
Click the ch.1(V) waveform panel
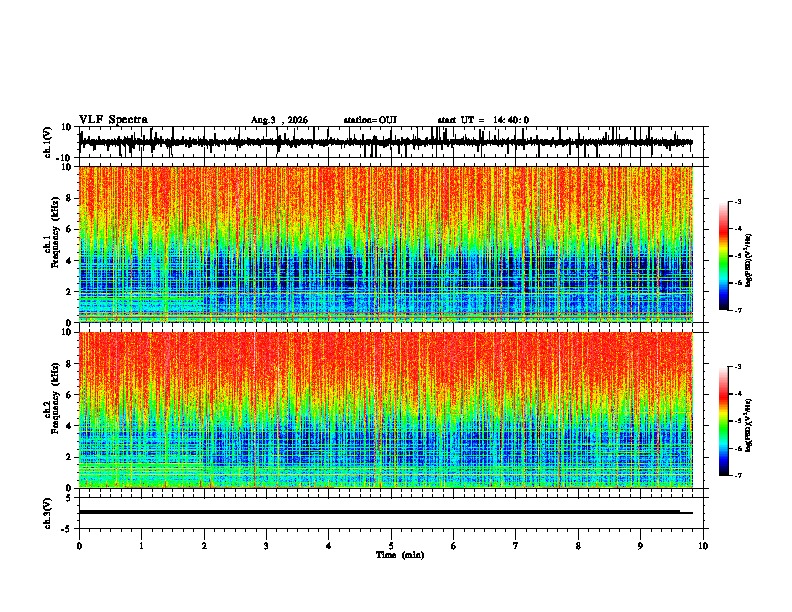coord(393,142)
